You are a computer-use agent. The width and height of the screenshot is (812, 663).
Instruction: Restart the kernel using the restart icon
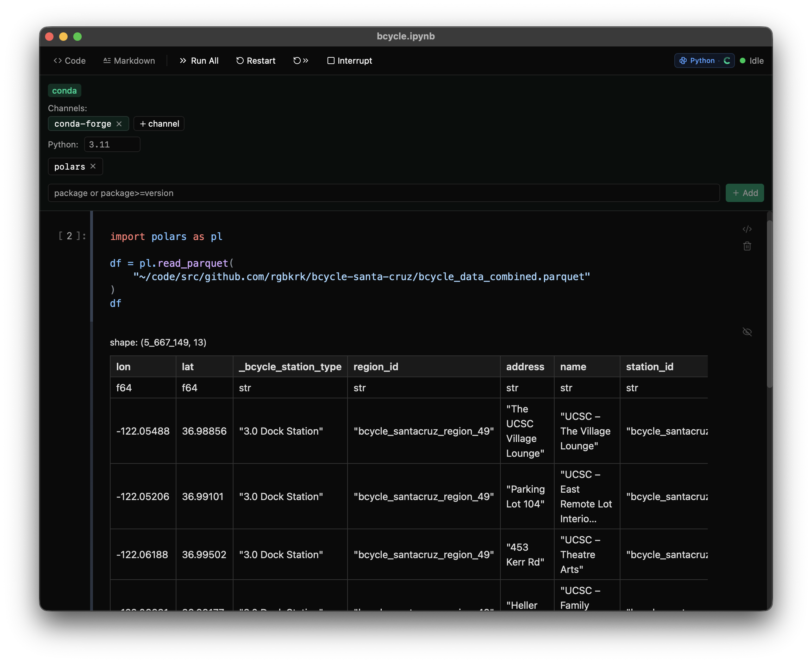point(239,60)
